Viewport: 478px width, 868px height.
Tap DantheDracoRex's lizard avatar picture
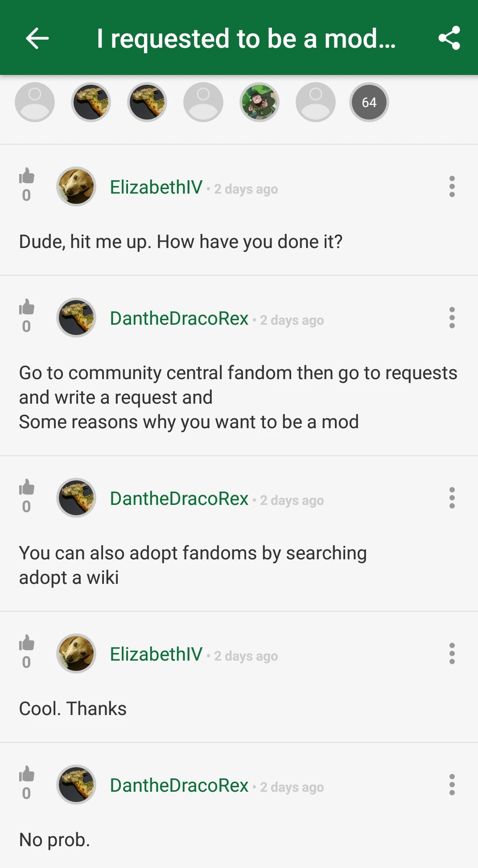tap(76, 318)
